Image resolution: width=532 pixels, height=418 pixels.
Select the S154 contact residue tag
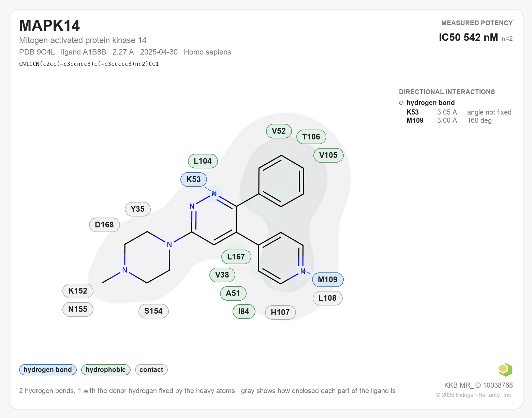click(x=153, y=311)
